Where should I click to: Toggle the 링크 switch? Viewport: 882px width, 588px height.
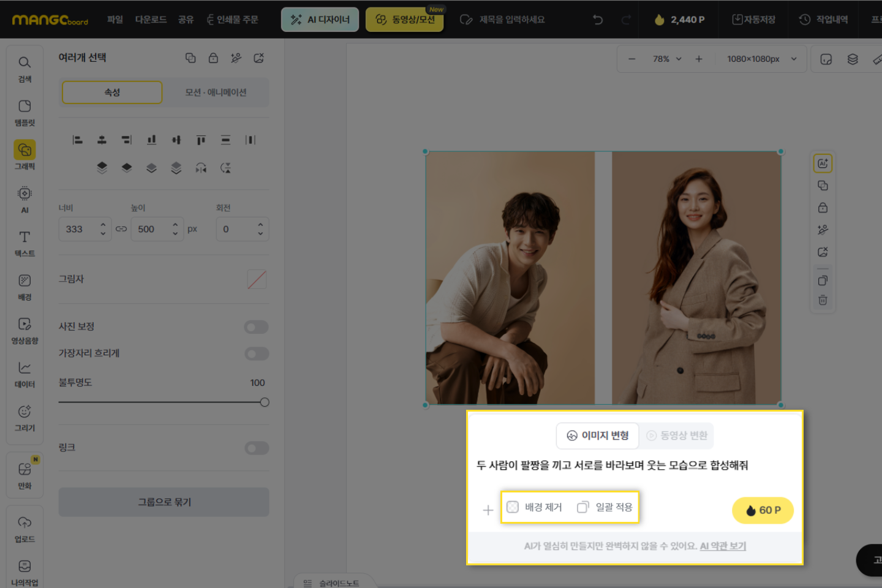coord(257,448)
